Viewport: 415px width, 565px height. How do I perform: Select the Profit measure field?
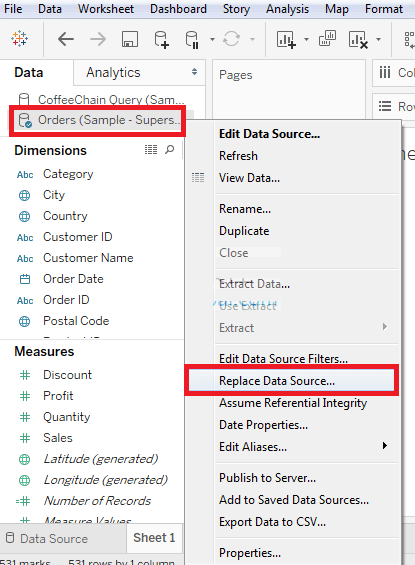tap(58, 396)
